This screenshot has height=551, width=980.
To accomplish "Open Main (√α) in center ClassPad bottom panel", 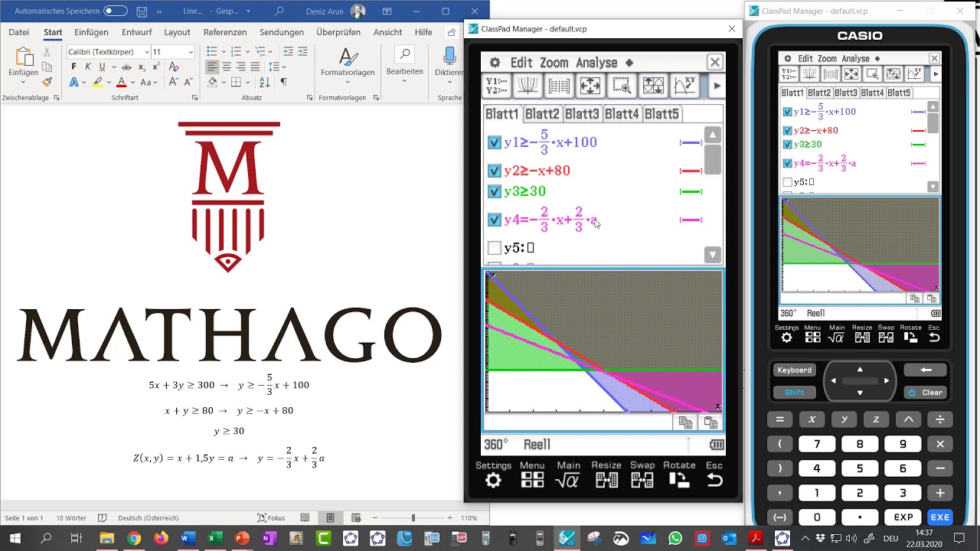I will point(568,481).
